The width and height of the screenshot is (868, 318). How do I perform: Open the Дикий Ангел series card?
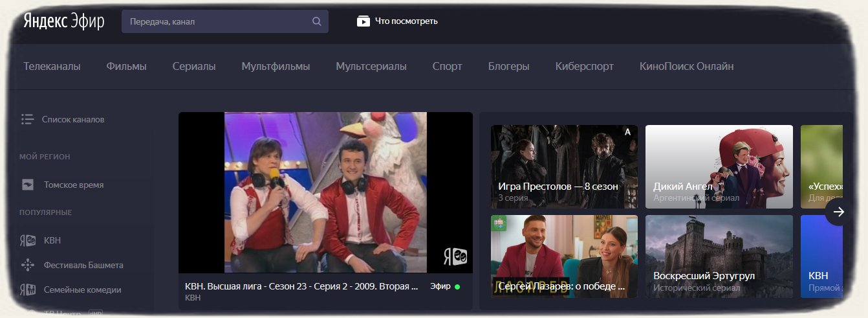click(x=719, y=166)
